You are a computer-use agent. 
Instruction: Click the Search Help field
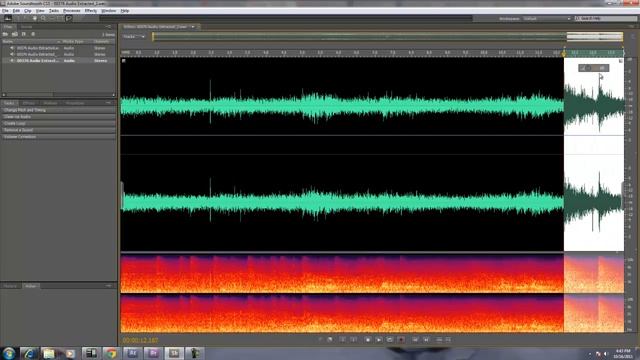tap(606, 19)
